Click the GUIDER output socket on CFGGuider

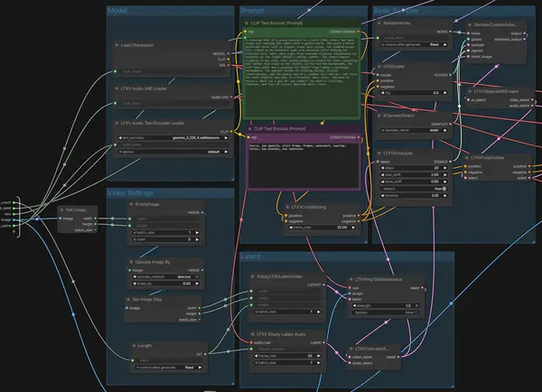(451, 75)
